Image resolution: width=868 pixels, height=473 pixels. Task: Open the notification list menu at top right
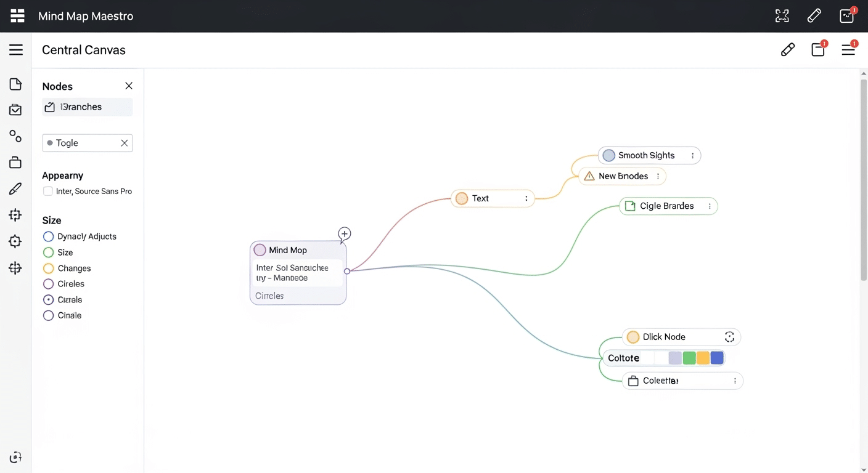(x=848, y=50)
